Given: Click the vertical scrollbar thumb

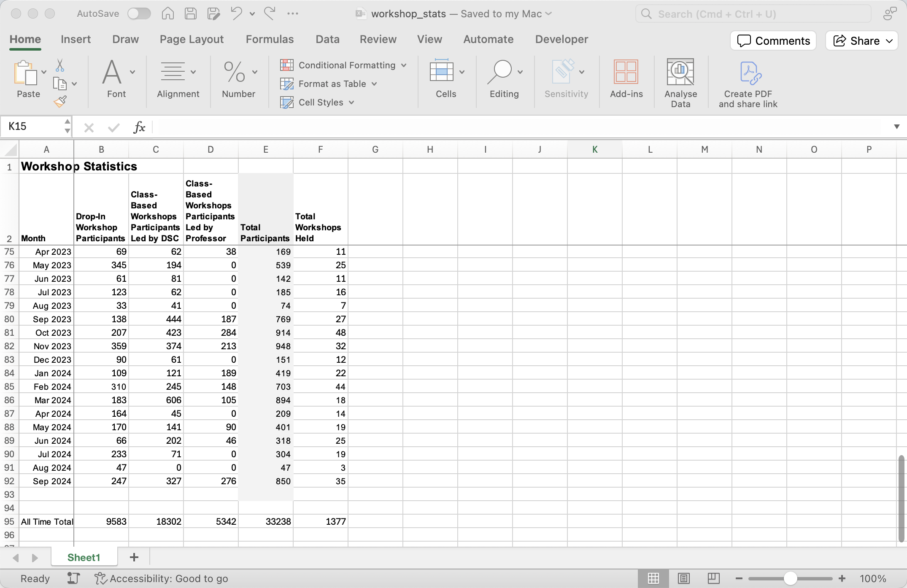Looking at the screenshot, I should click(x=901, y=499).
